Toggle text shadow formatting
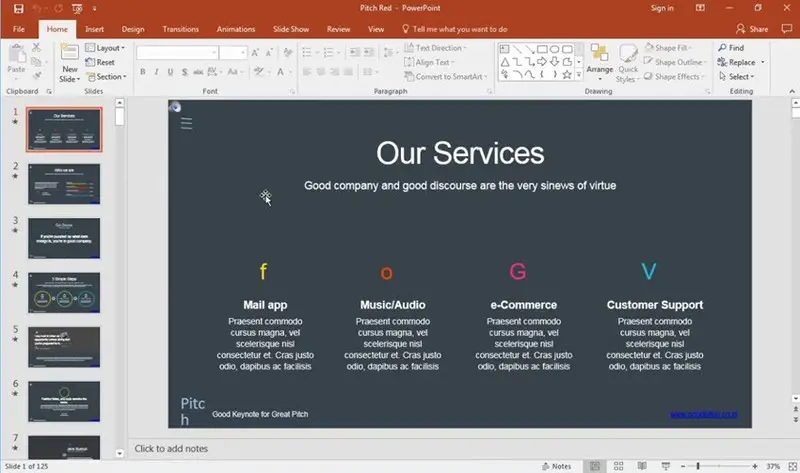800x473 pixels. [x=184, y=72]
